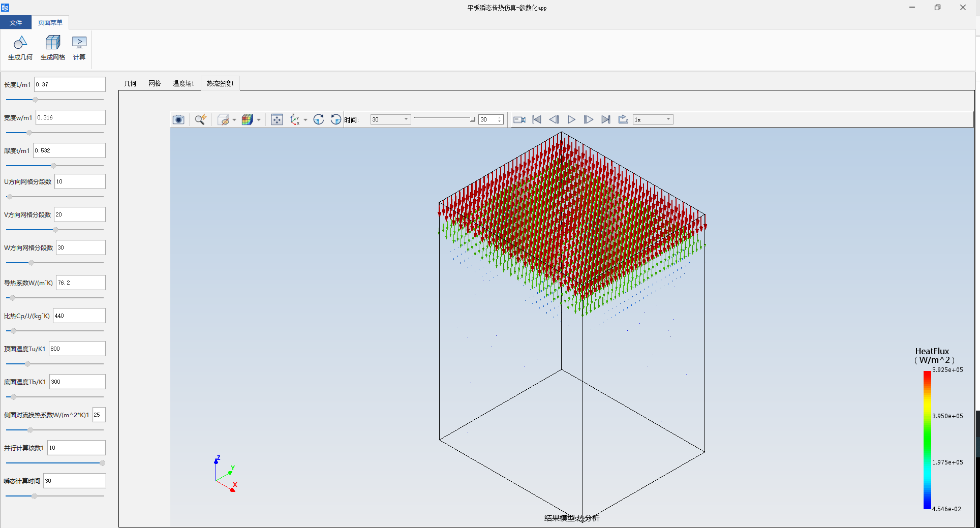This screenshot has height=528, width=980.
Task: Click the 生成几何 generate geometry icon
Action: pos(20,43)
